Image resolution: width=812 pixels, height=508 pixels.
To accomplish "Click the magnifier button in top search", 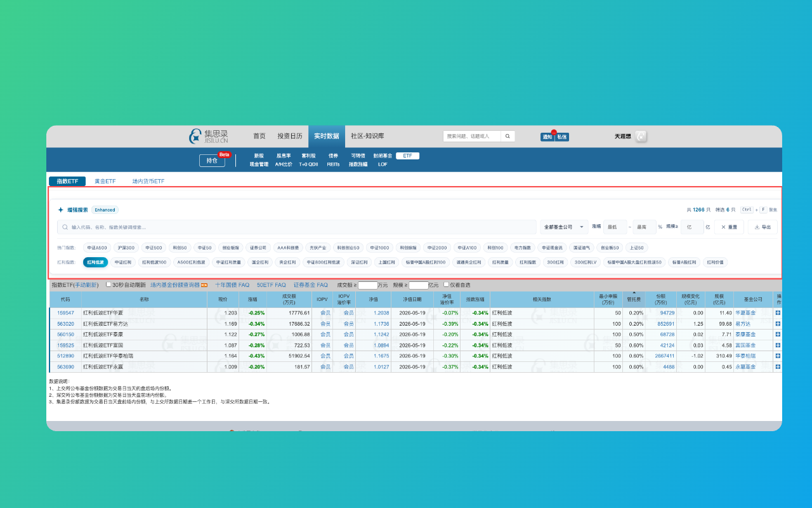I will pos(508,136).
